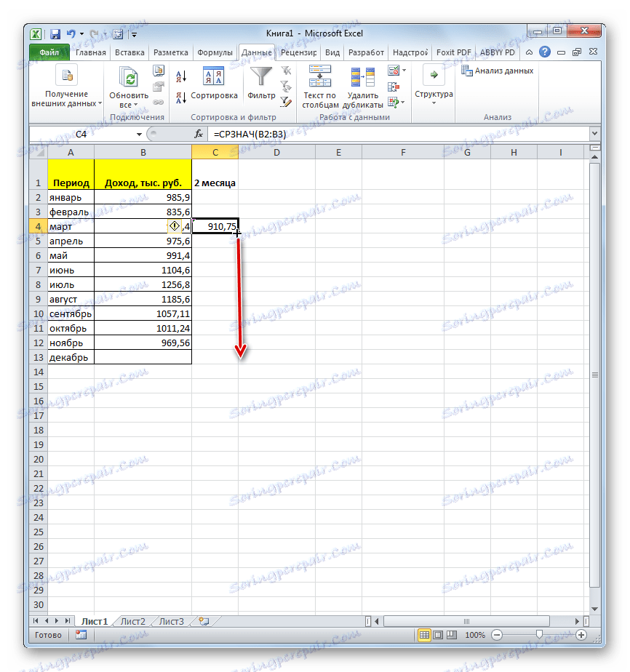Screen dimensions: 630x672
Task: Click the Обновить все refresh icon
Action: pos(129,76)
